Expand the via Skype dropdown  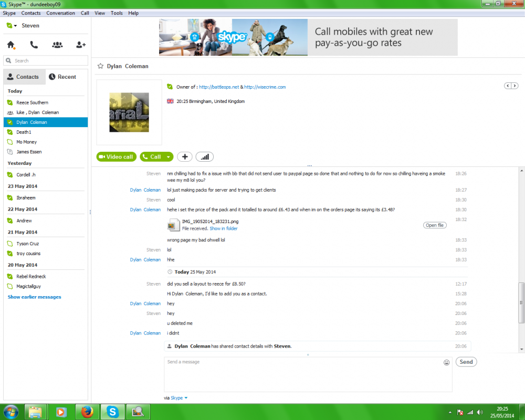(186, 398)
